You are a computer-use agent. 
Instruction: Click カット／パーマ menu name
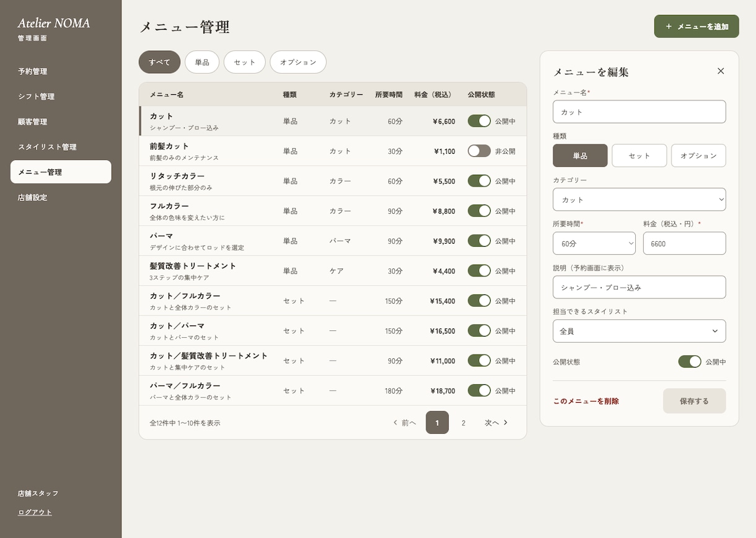click(x=177, y=326)
